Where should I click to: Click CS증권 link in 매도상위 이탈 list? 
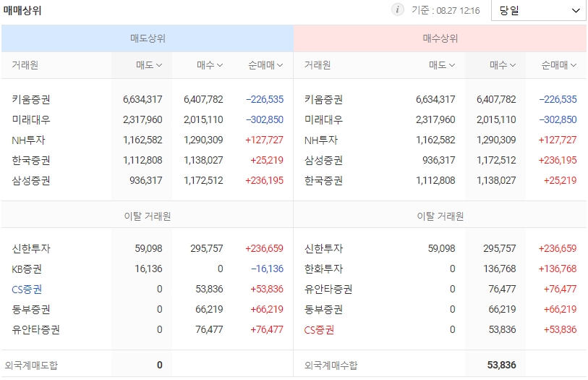click(x=27, y=290)
